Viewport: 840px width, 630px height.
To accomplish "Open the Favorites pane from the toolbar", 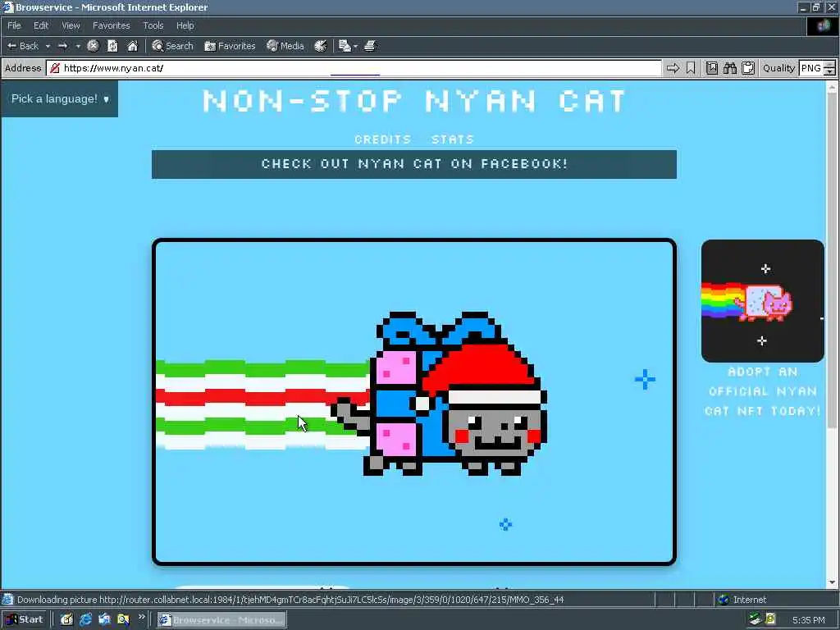I will [x=230, y=46].
